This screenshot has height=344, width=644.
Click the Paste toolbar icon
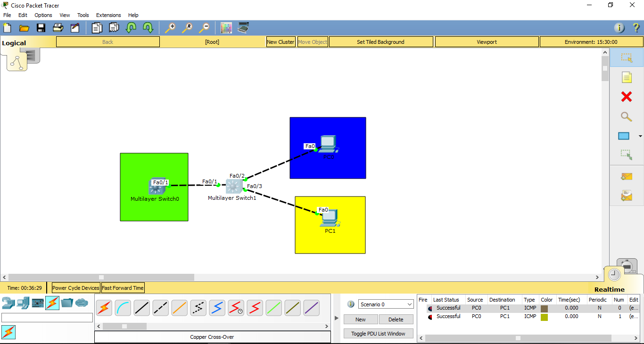pyautogui.click(x=114, y=28)
